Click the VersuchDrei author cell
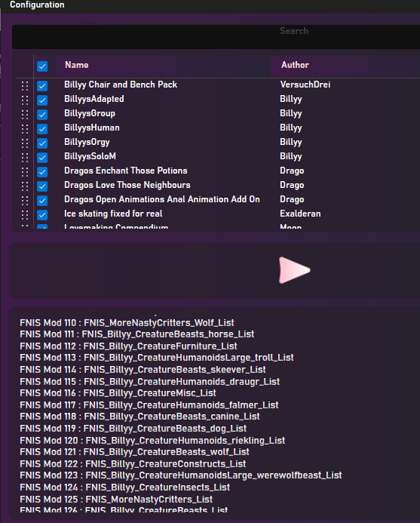This screenshot has height=523, width=420. [x=305, y=85]
